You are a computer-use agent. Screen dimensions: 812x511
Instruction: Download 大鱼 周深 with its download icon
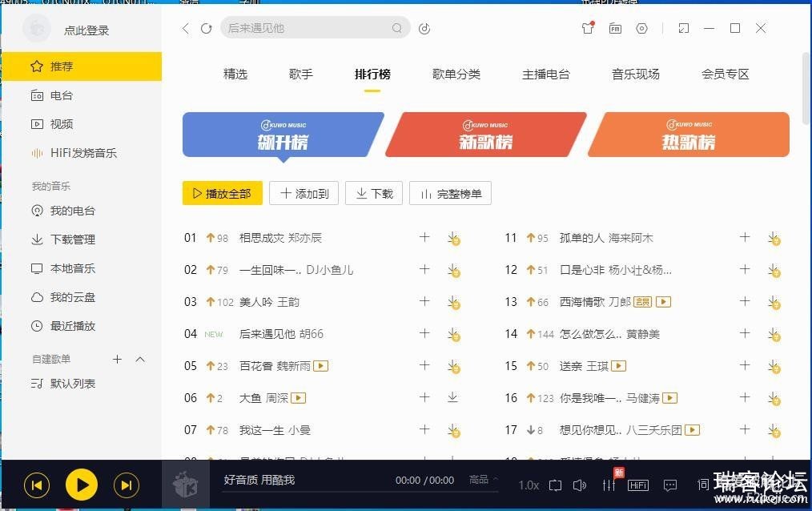click(x=452, y=397)
